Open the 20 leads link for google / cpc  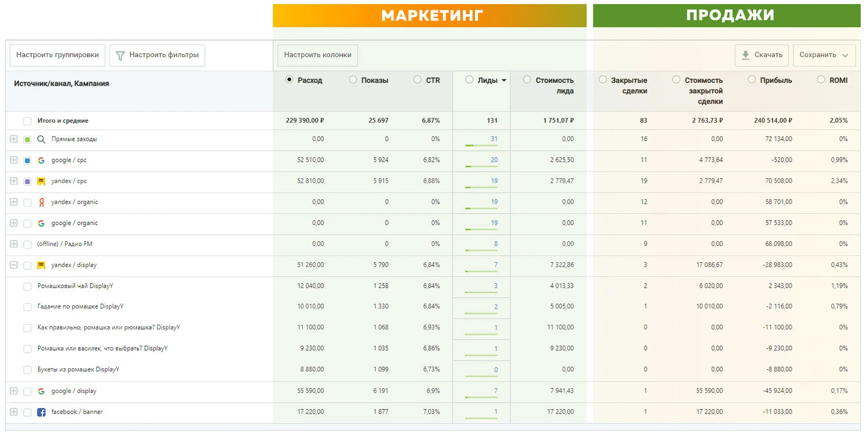(x=494, y=160)
